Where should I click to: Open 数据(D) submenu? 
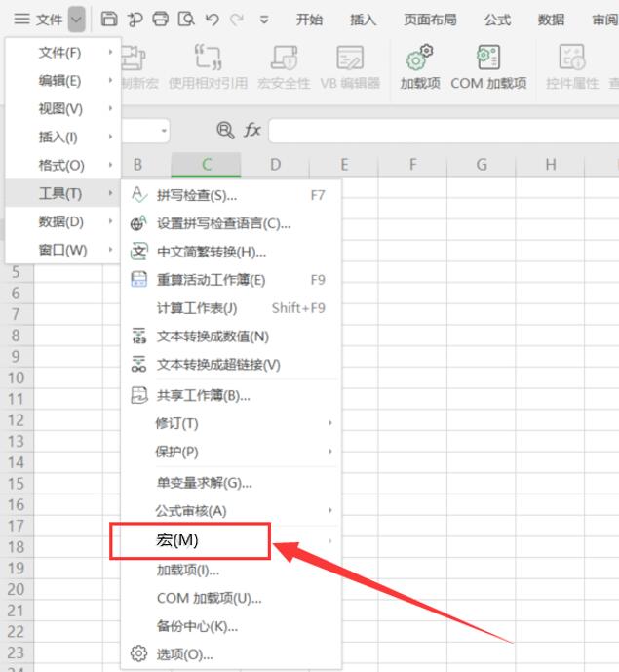[x=63, y=222]
